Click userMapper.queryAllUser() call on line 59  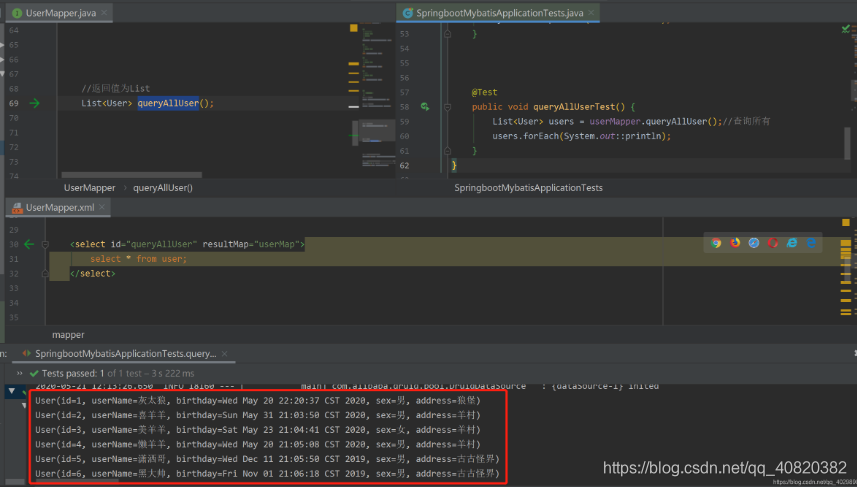tap(655, 121)
